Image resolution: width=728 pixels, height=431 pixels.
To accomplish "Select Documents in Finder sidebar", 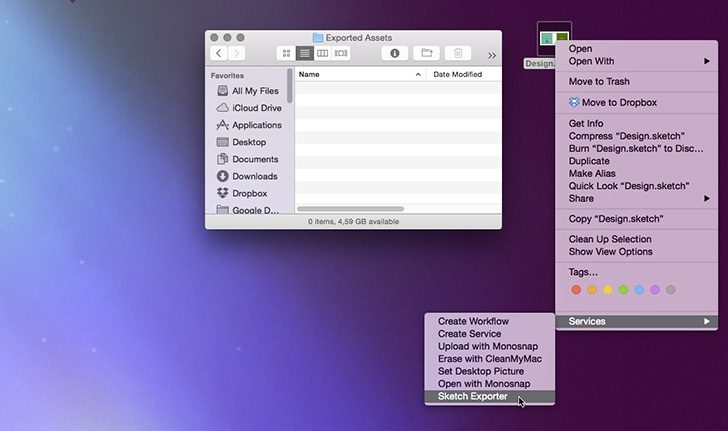I will click(255, 159).
